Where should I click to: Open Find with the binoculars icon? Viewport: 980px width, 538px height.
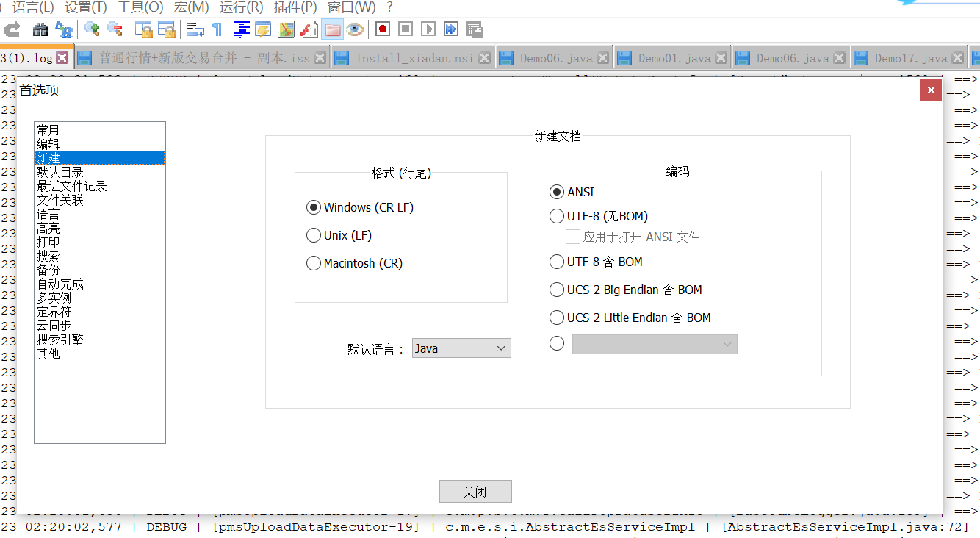point(41,29)
